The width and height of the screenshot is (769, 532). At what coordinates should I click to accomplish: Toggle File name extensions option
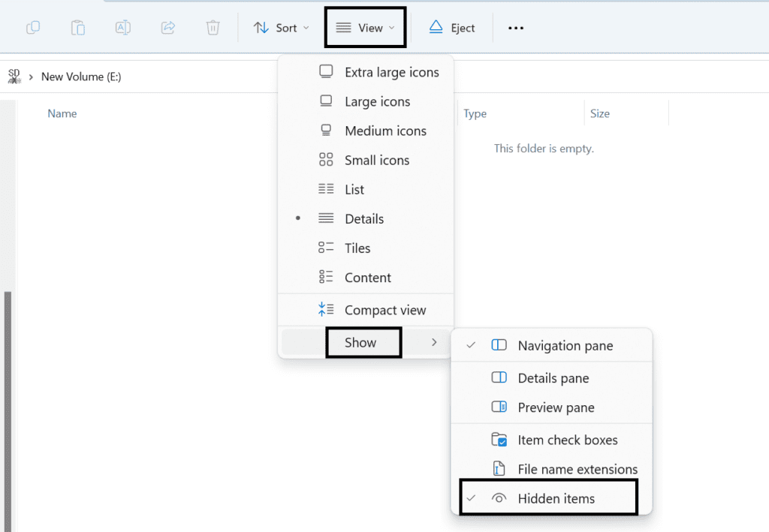coord(577,470)
